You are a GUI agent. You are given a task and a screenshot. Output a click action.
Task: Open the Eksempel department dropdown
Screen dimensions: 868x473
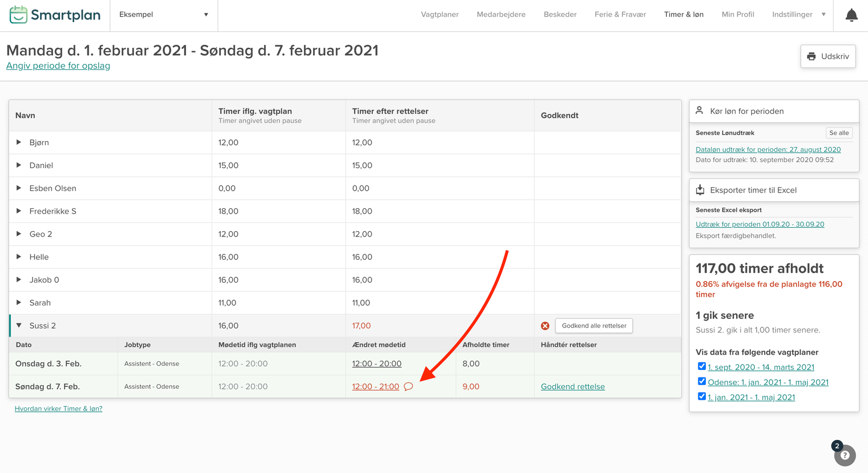click(163, 15)
